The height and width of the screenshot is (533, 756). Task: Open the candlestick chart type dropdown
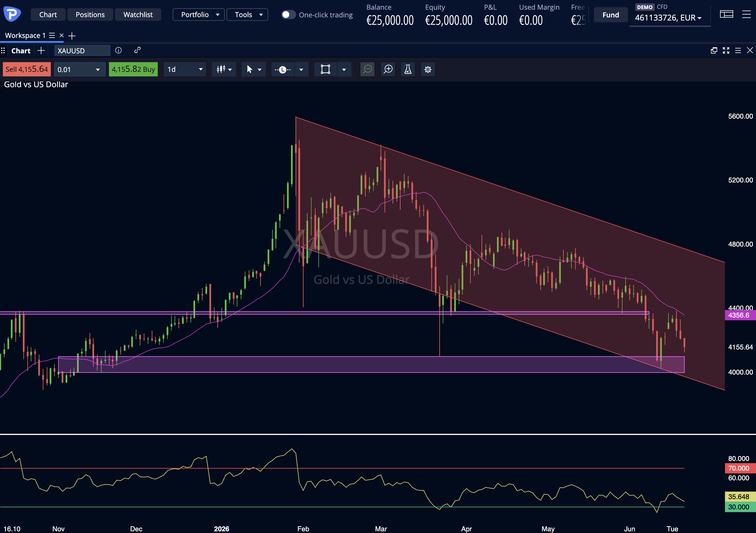[x=224, y=70]
